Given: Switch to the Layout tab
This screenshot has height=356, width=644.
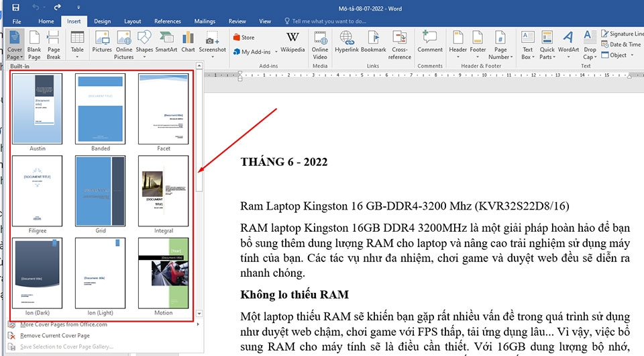Looking at the screenshot, I should tap(133, 21).
